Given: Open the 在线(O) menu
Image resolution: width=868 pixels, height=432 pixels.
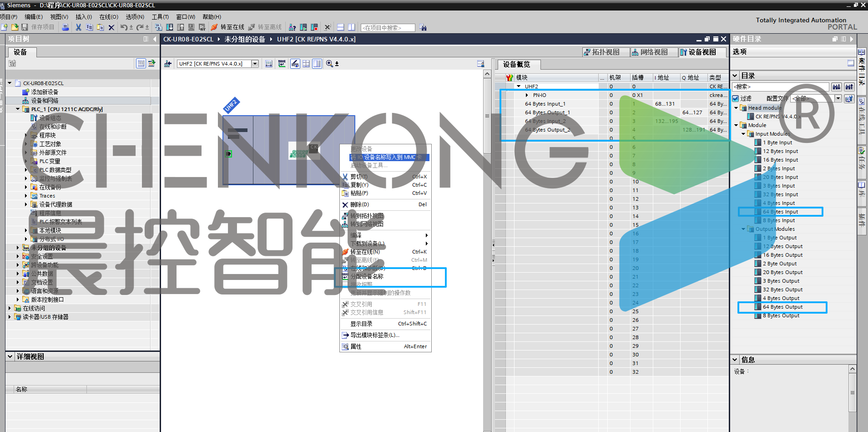Looking at the screenshot, I should [109, 17].
